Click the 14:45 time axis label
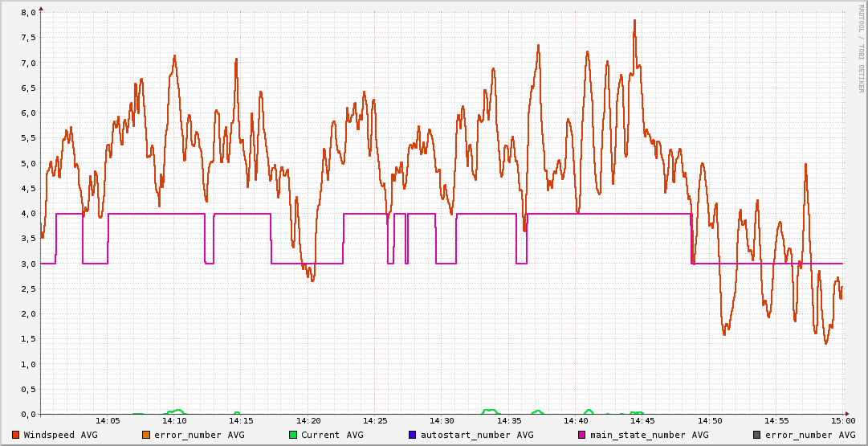 click(x=642, y=420)
